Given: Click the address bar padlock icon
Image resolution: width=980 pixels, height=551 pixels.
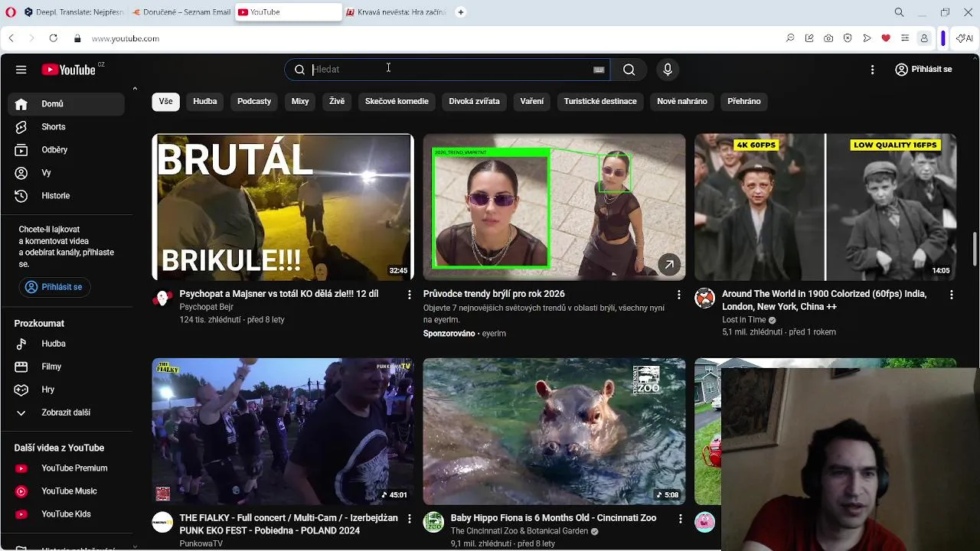Looking at the screenshot, I should (77, 38).
